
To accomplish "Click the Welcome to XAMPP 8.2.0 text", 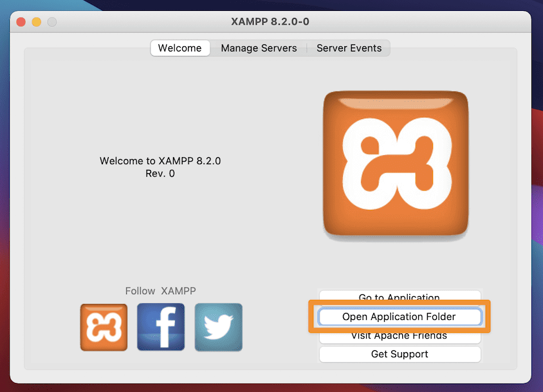I will pos(159,161).
